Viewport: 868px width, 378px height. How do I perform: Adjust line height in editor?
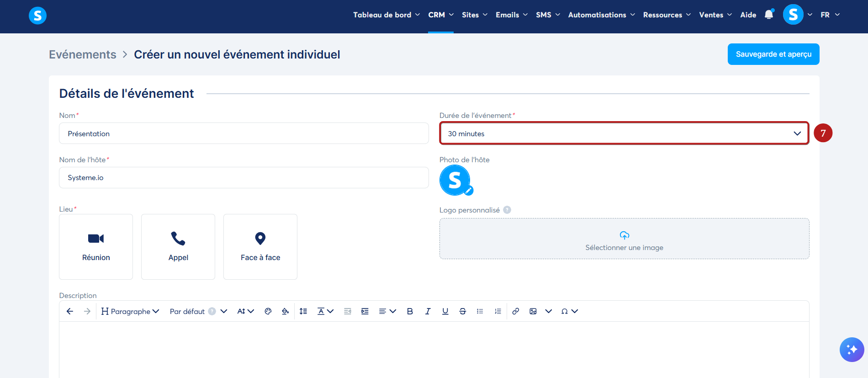[x=303, y=311]
